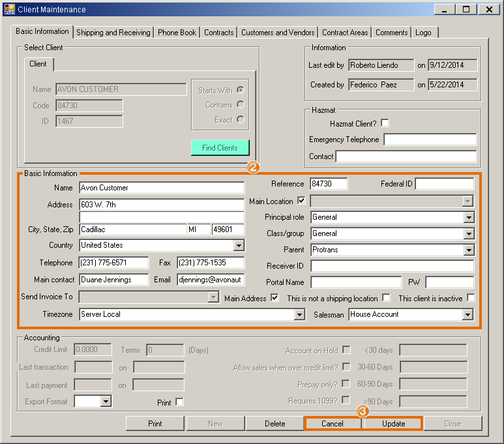The image size is (504, 444).
Task: Toggle the Main Address checkbox
Action: click(274, 298)
